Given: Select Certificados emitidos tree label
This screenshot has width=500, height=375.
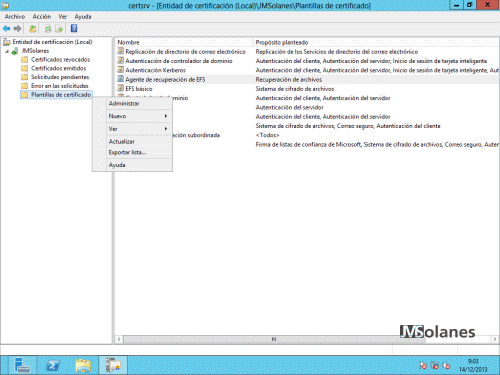Looking at the screenshot, I should (59, 68).
